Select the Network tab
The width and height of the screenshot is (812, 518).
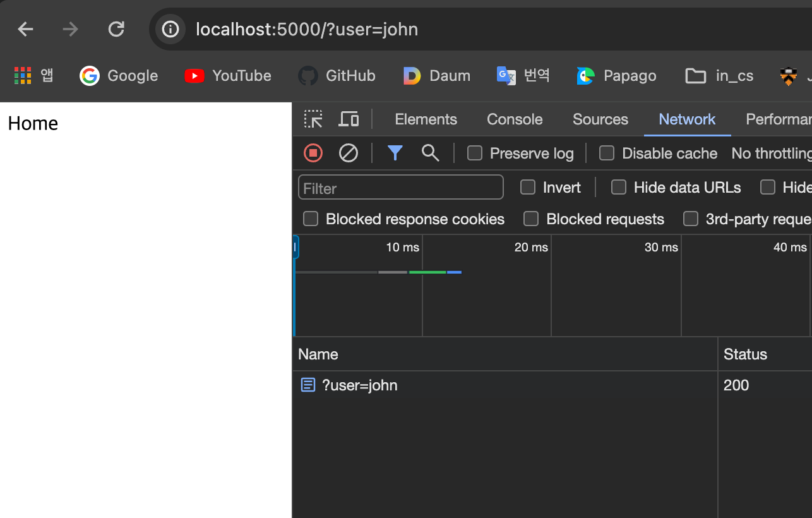[687, 119]
